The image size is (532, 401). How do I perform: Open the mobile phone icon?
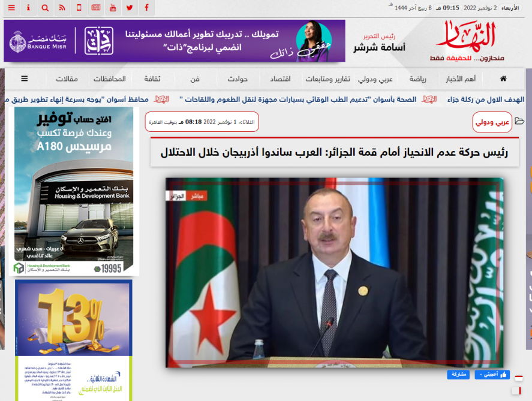79,8
